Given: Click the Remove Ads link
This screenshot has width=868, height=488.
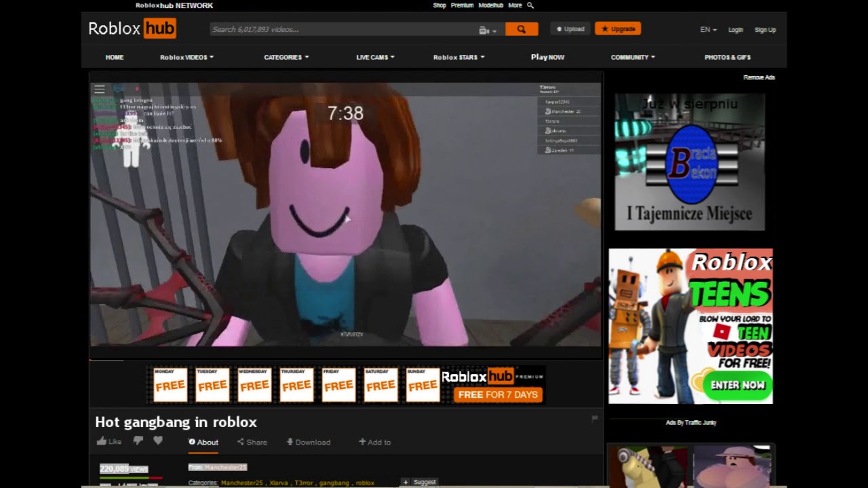Looking at the screenshot, I should click(759, 77).
